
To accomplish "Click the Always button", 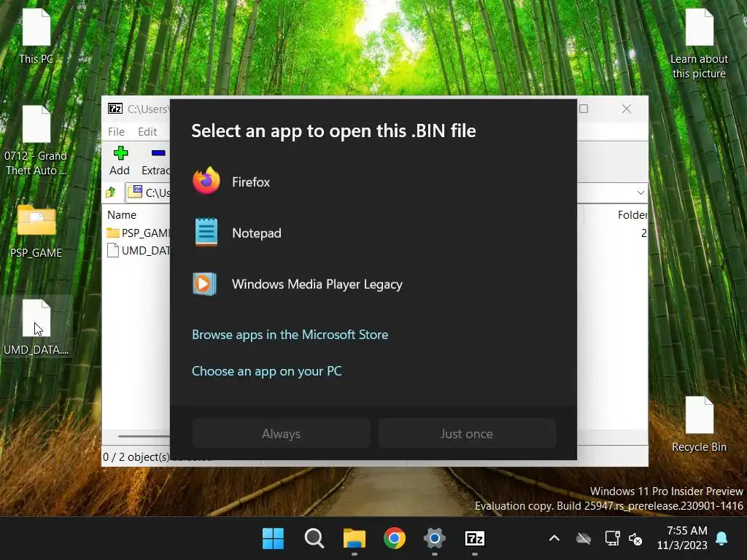I will 281,433.
